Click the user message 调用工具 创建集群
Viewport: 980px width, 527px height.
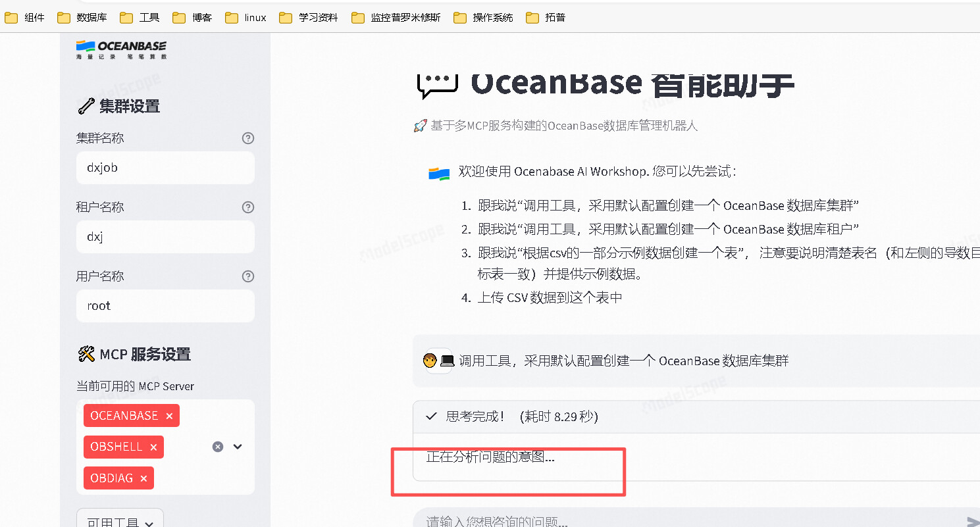tap(624, 361)
